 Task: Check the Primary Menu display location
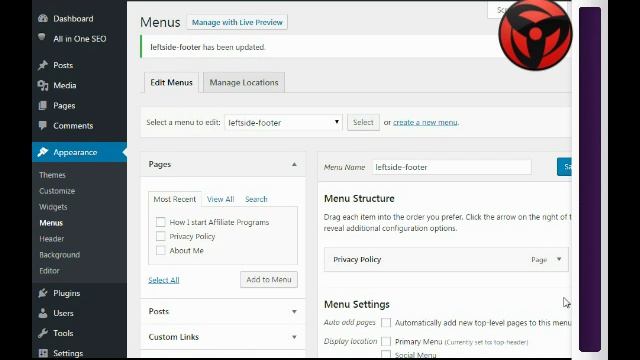(x=386, y=341)
